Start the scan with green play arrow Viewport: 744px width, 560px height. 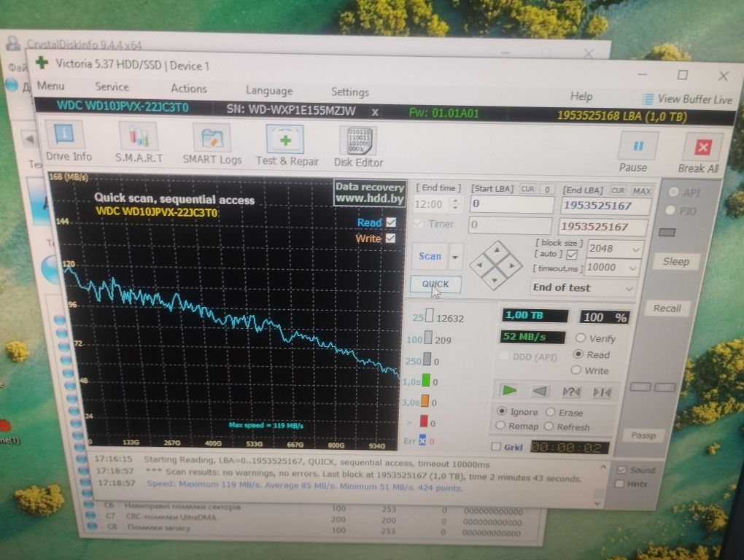(510, 390)
